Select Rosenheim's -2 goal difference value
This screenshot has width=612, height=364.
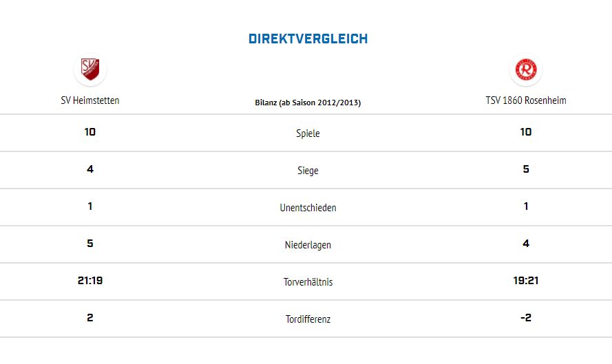tap(525, 318)
